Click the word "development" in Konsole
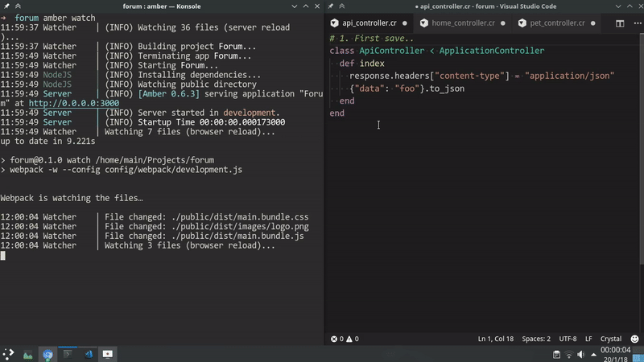 click(250, 113)
